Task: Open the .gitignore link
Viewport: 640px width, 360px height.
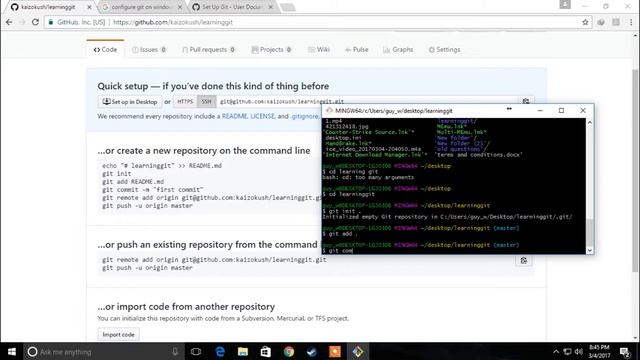Action: (x=304, y=116)
